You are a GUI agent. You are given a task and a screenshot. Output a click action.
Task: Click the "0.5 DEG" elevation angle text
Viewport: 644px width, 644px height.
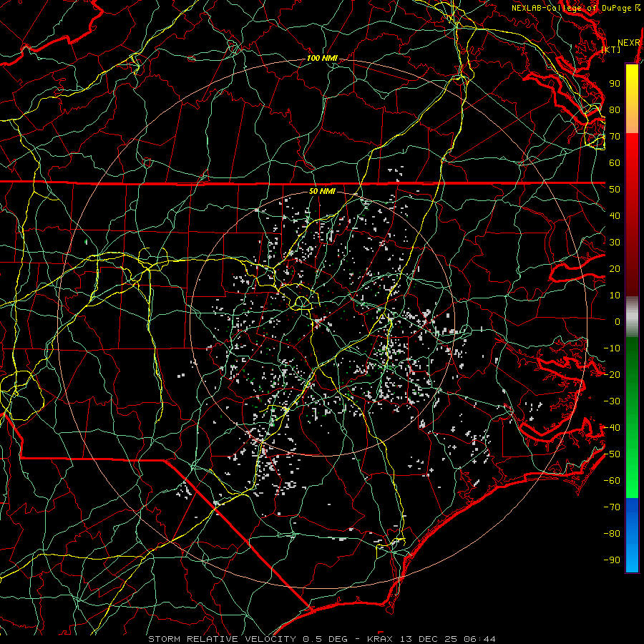coord(326,639)
